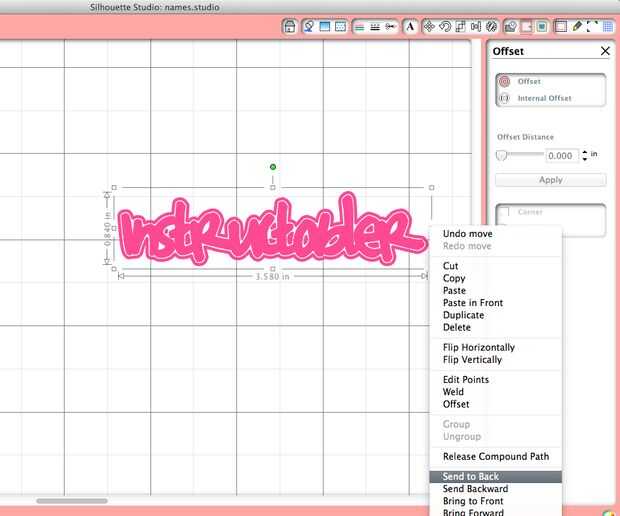This screenshot has height=516, width=620.
Task: Click the pink instructables text shape
Action: (x=272, y=229)
